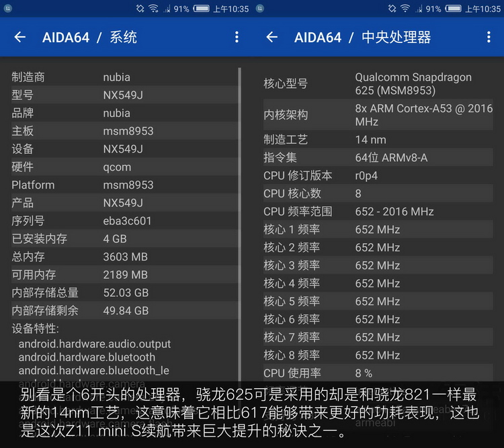Tap android.hardware.audio.output entry

pos(95,344)
